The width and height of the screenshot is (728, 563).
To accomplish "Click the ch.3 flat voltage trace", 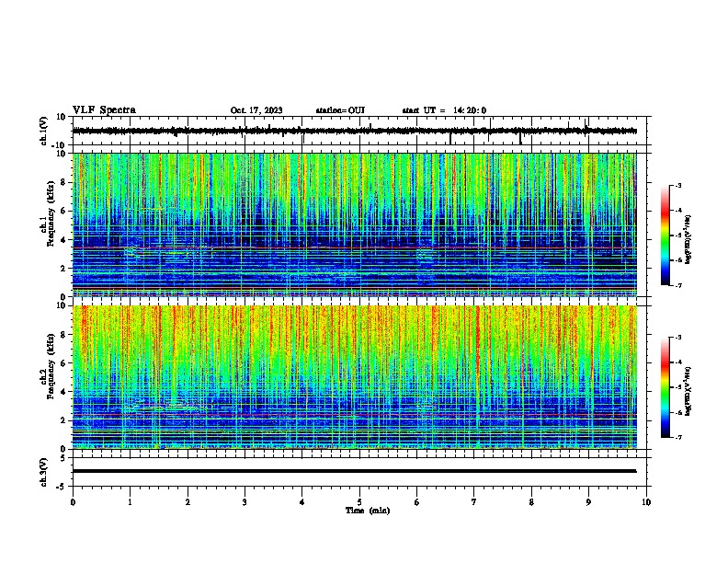I will (x=354, y=471).
